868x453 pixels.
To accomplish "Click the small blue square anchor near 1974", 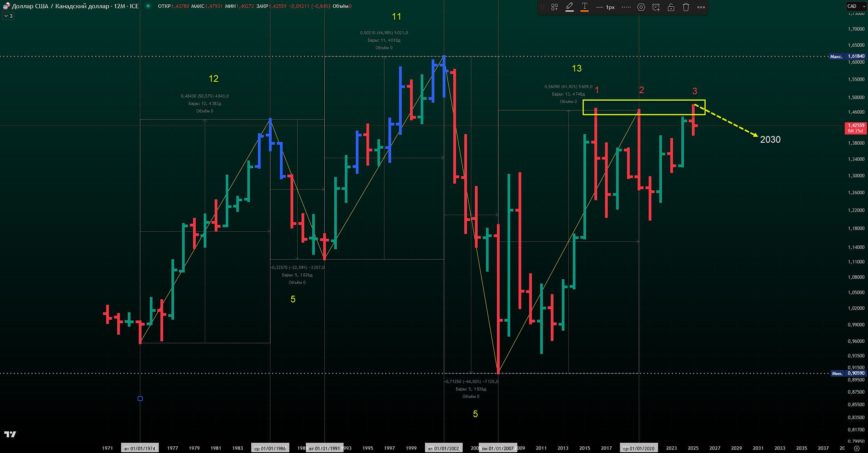I will (x=140, y=398).
